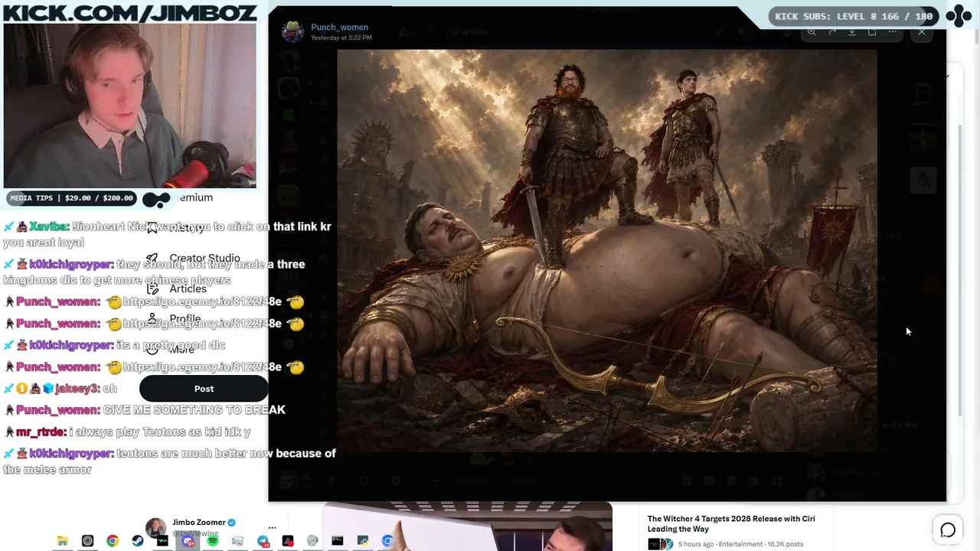Launch Chrome from the taskbar
This screenshot has width=980, height=551.
click(113, 541)
